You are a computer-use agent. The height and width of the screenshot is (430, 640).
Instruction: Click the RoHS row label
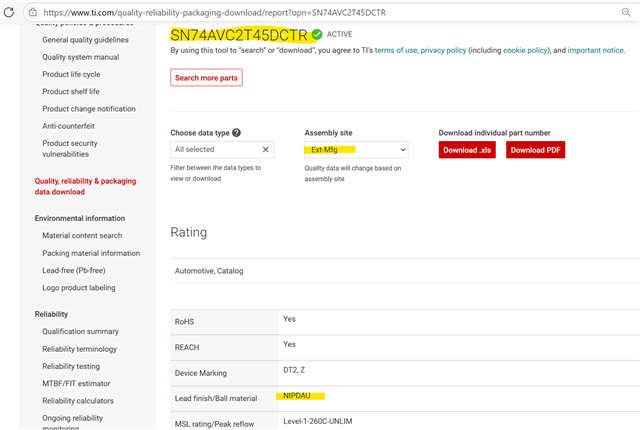184,322
